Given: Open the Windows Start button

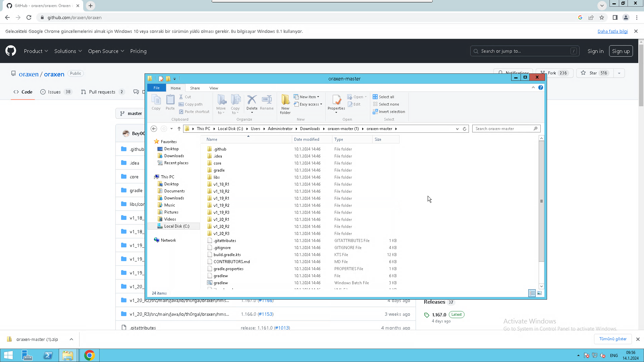Looking at the screenshot, I should click(x=8, y=355).
